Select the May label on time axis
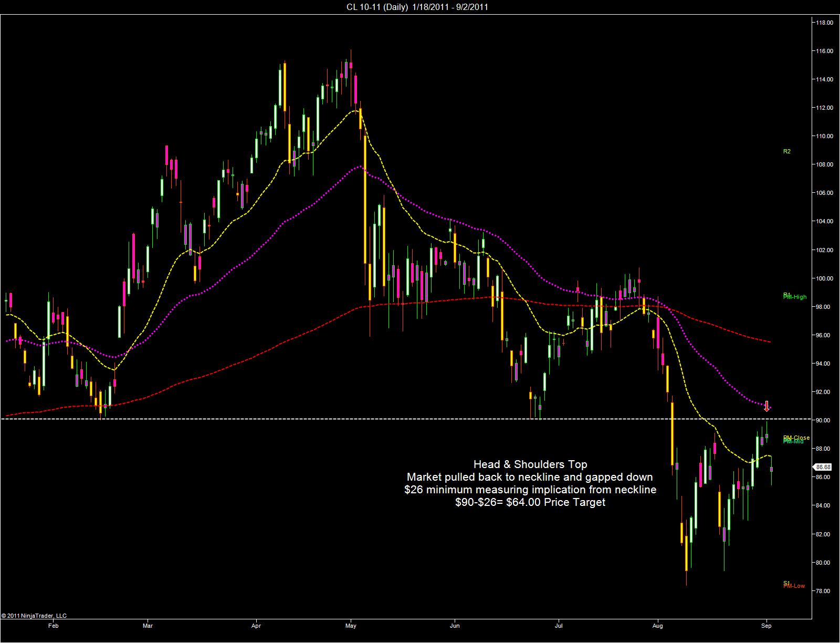This screenshot has height=643, width=840. (351, 626)
